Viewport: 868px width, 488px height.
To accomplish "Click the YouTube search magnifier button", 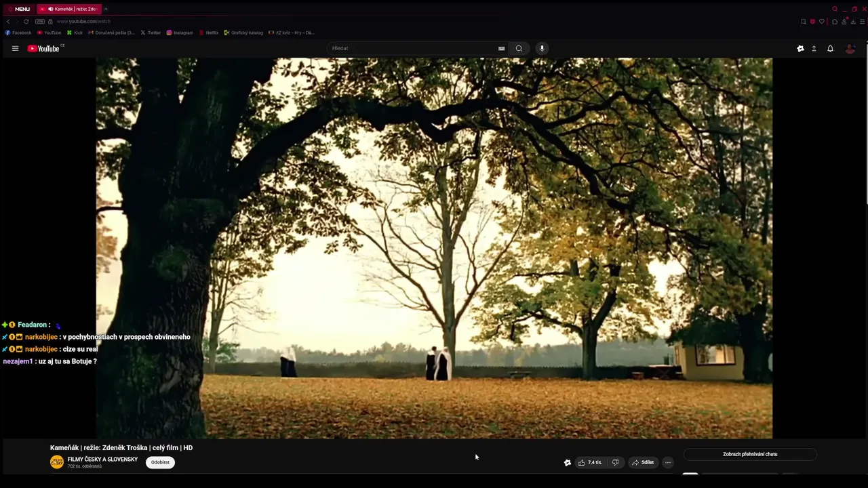I will point(519,48).
